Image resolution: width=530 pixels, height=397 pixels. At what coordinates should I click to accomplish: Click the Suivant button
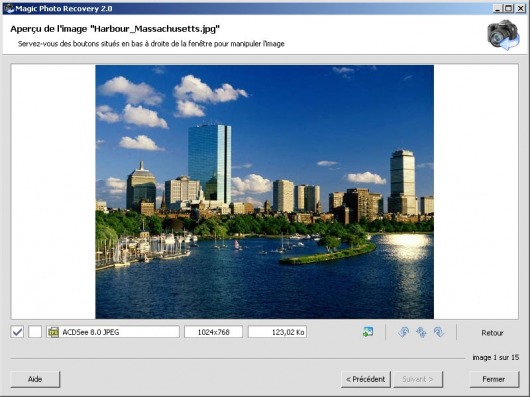[x=418, y=379]
